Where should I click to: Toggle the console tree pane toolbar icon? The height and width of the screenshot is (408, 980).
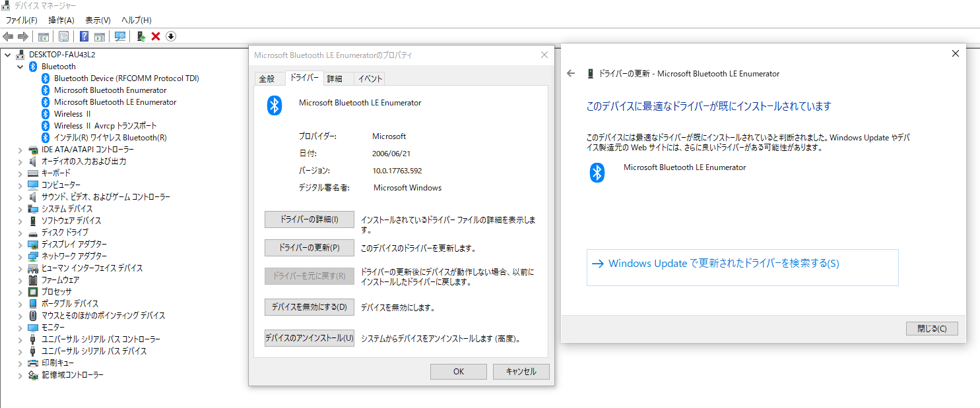coord(44,36)
